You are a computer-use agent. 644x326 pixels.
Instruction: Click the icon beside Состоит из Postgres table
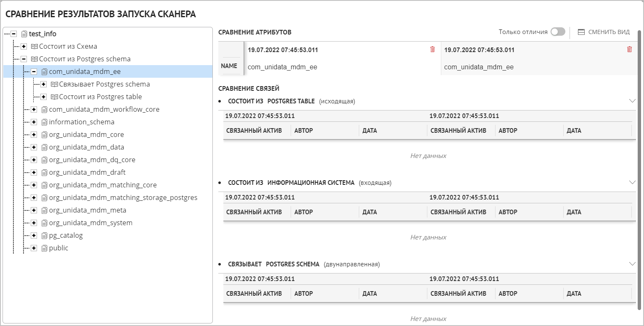[x=54, y=97]
